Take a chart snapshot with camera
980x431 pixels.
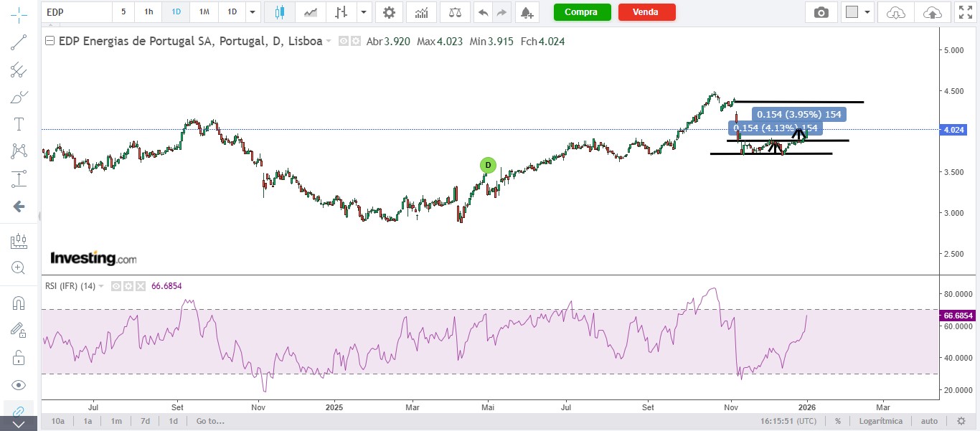(821, 12)
